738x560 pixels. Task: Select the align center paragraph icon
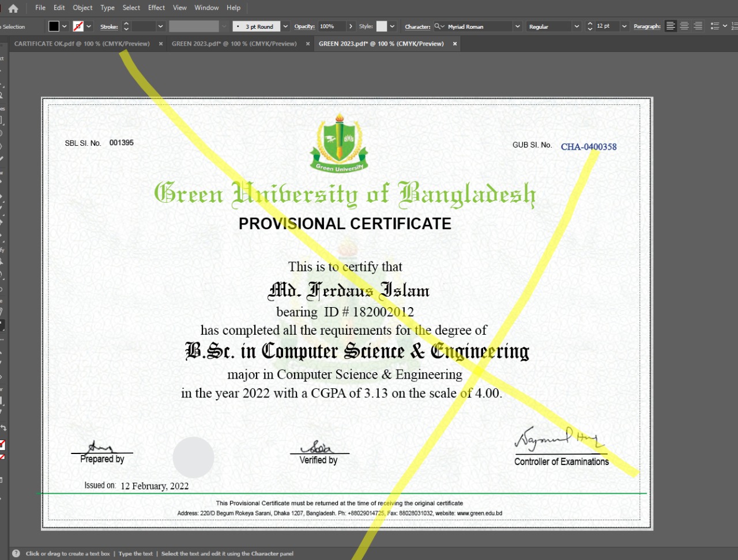tap(684, 27)
